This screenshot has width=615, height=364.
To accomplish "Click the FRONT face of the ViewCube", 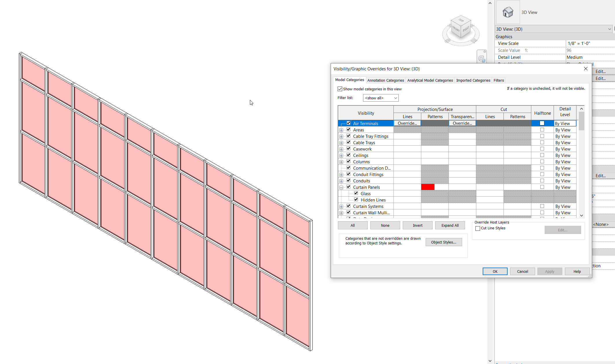I will coord(456,29).
